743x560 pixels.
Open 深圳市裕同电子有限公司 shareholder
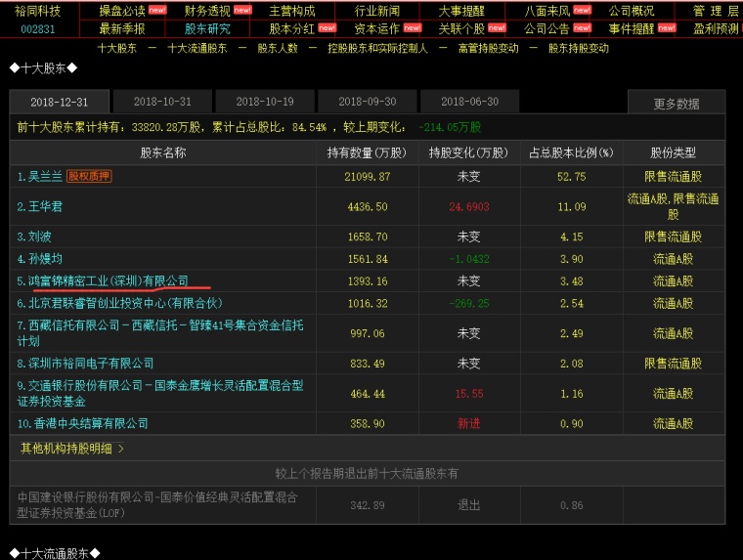pos(91,364)
